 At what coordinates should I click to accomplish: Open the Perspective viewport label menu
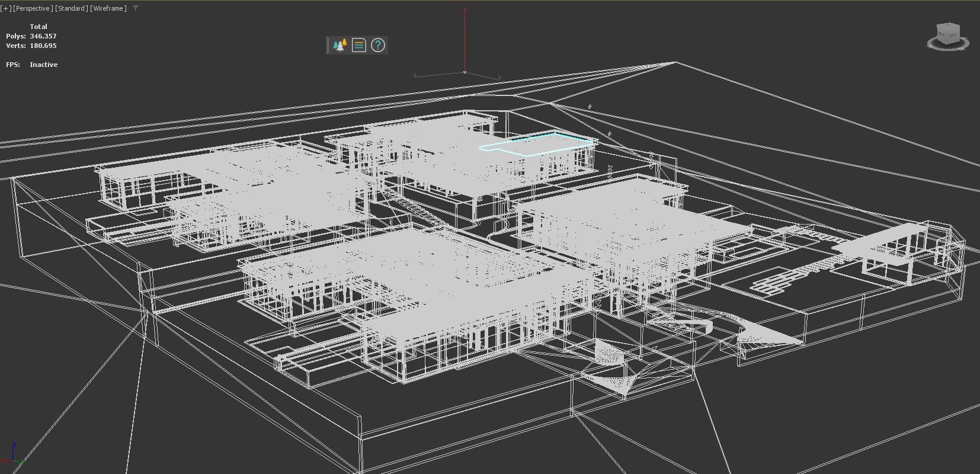pyautogui.click(x=33, y=8)
